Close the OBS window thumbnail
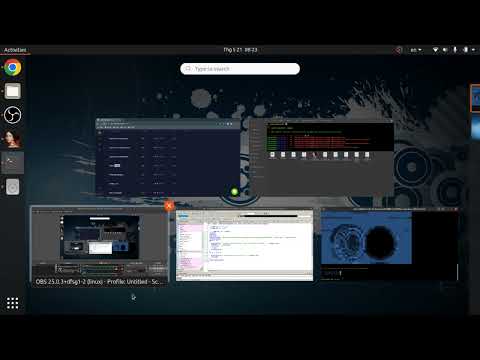Viewport: 480px width, 360px height. click(x=169, y=206)
